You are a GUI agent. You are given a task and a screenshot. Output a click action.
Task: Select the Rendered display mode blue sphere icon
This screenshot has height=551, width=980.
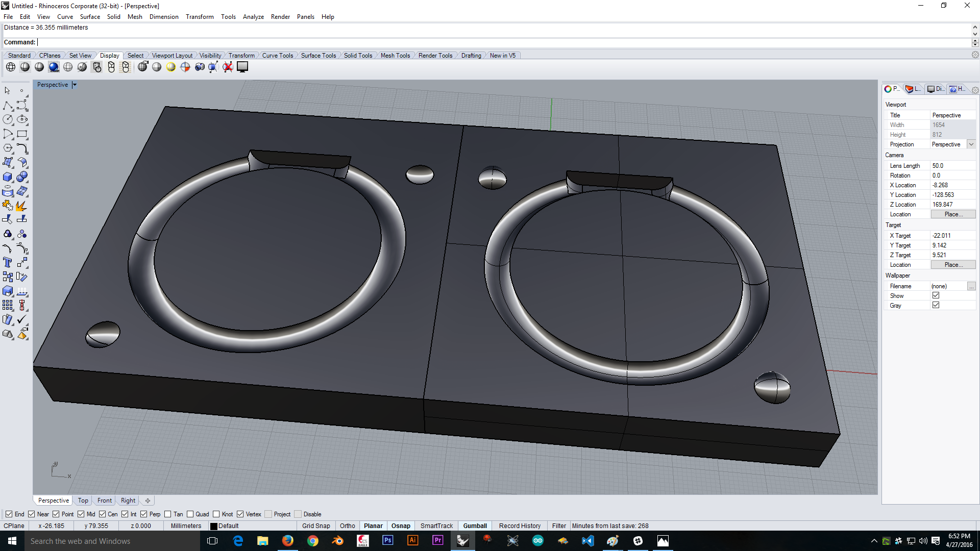point(54,67)
